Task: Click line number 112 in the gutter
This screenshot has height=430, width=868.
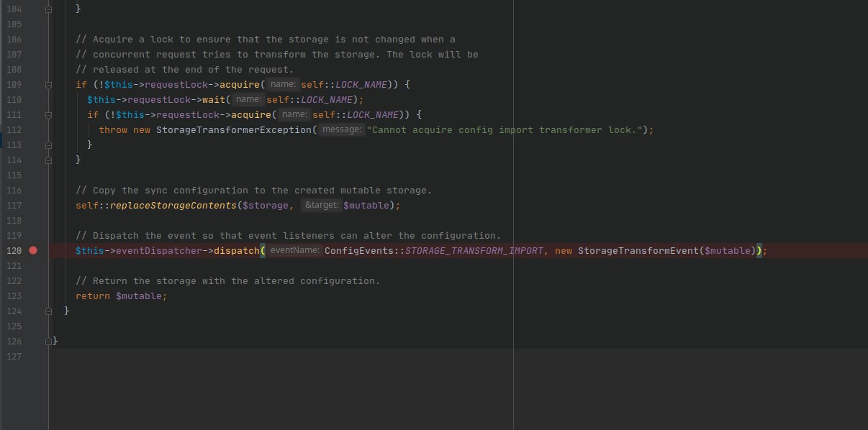Action: [x=13, y=129]
